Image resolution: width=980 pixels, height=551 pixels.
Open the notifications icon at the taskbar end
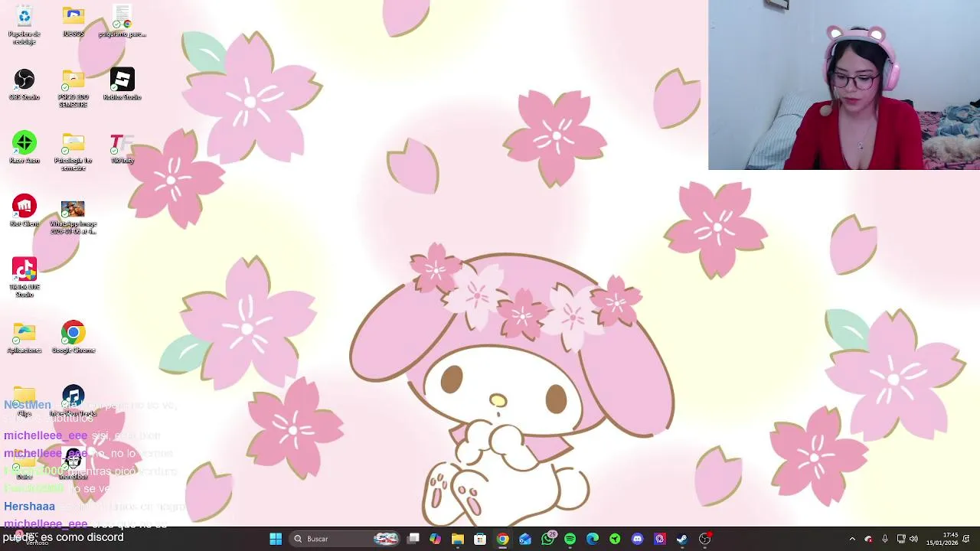click(966, 539)
